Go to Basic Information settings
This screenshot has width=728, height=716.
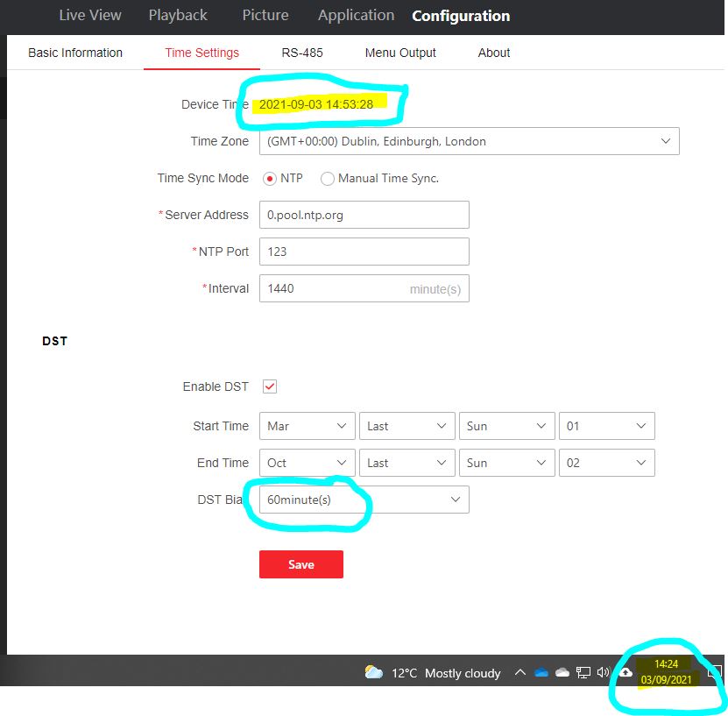point(74,53)
